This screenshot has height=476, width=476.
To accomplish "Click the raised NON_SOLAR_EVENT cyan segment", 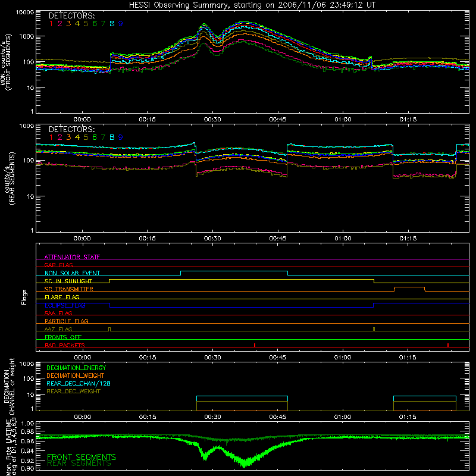I will (x=234, y=271).
